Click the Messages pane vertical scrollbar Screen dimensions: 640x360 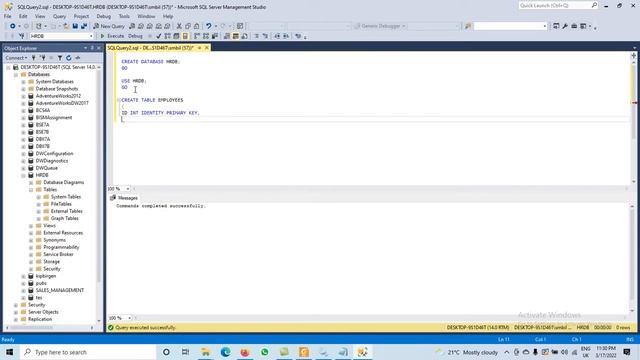[x=633, y=257]
